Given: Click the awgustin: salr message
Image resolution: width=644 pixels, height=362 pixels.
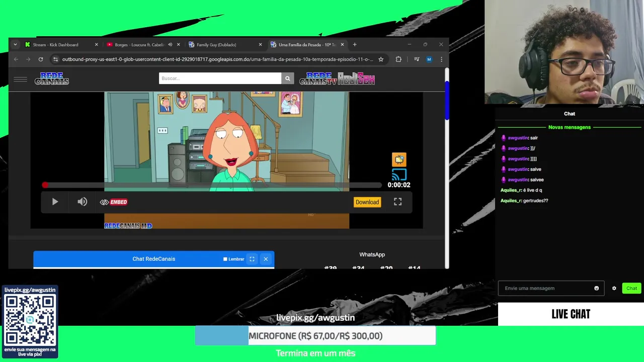Looking at the screenshot, I should point(519,138).
